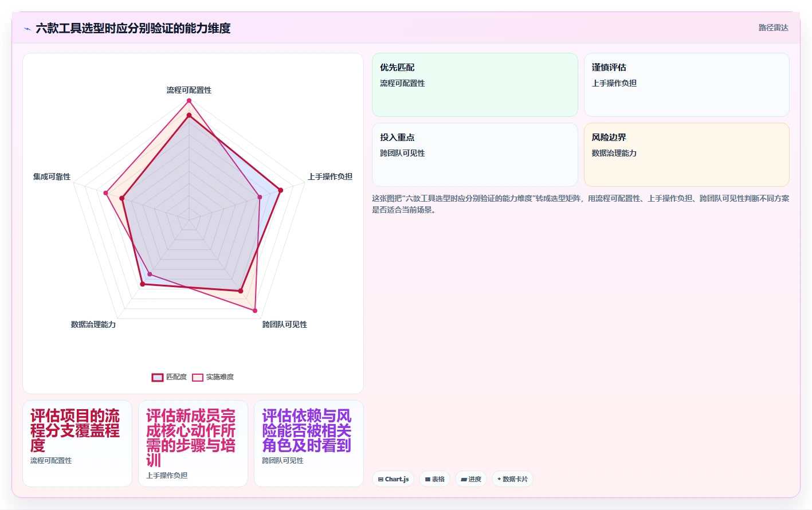Select the 投入重点 card
This screenshot has height=510, width=812.
475,155
